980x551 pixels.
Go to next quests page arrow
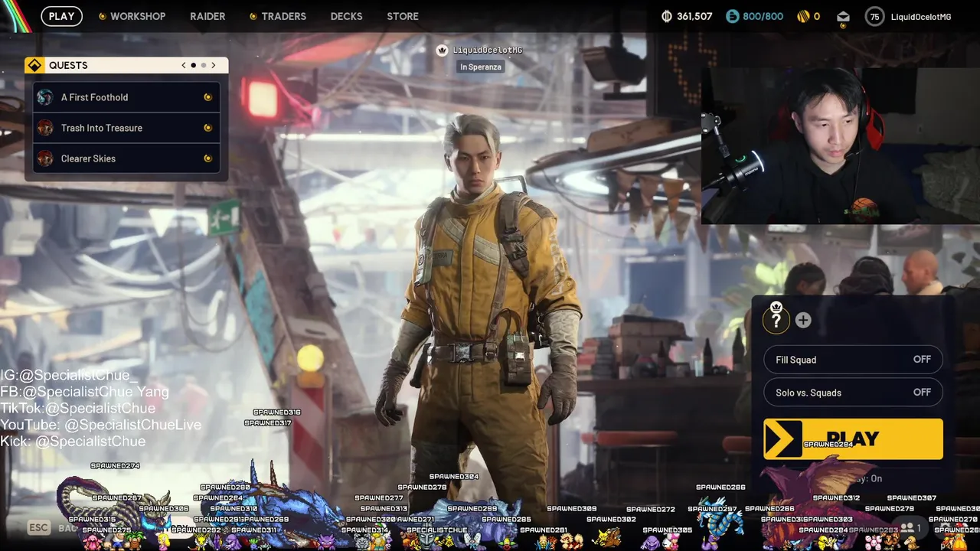[x=214, y=65]
